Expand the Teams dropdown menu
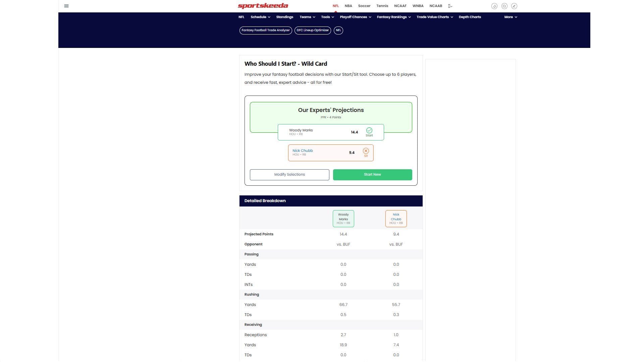 click(307, 17)
